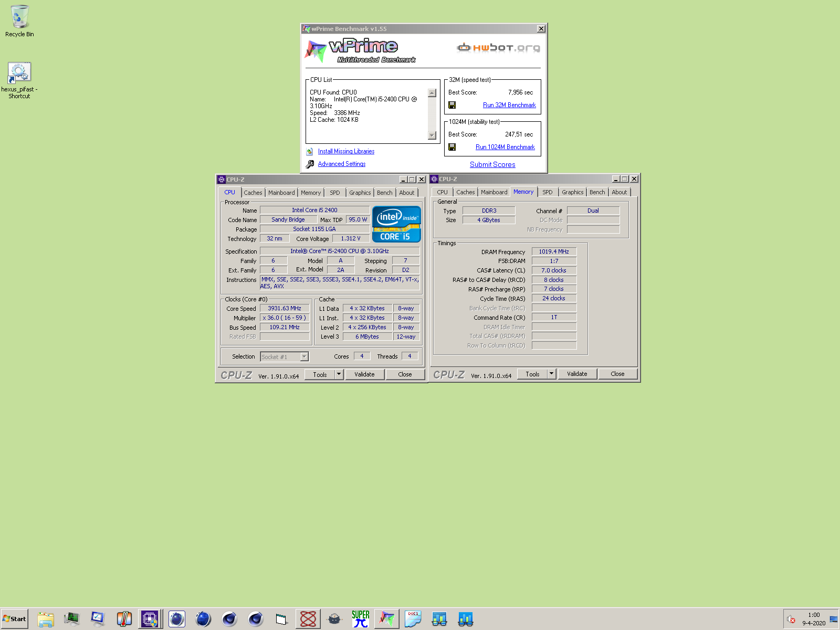The height and width of the screenshot is (630, 840).
Task: Click DRAM Frequency value 1019.4 MHz
Action: (x=554, y=251)
